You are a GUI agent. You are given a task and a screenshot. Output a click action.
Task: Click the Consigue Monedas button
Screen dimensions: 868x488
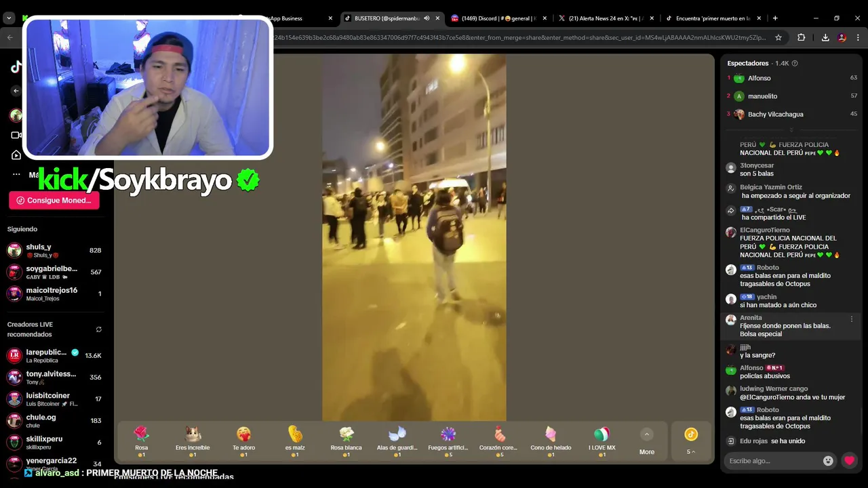[54, 200]
